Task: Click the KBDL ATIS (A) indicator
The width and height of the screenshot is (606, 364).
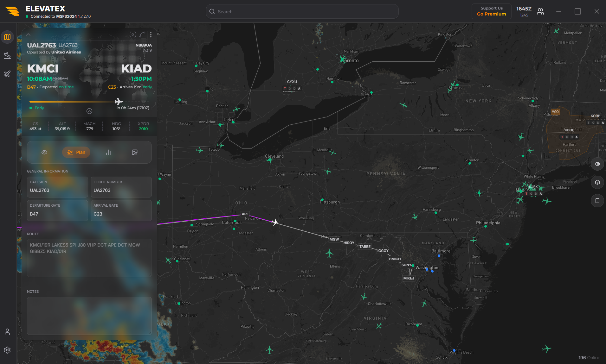Action: tap(577, 137)
